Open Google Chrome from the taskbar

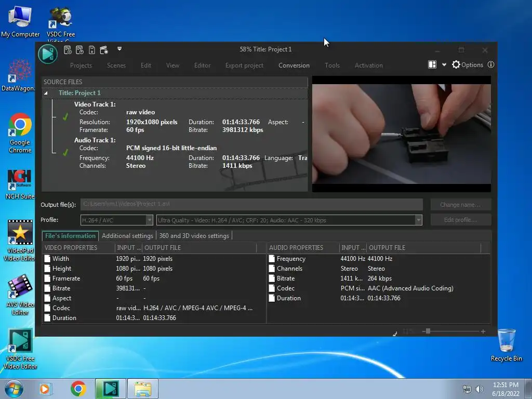[78, 389]
